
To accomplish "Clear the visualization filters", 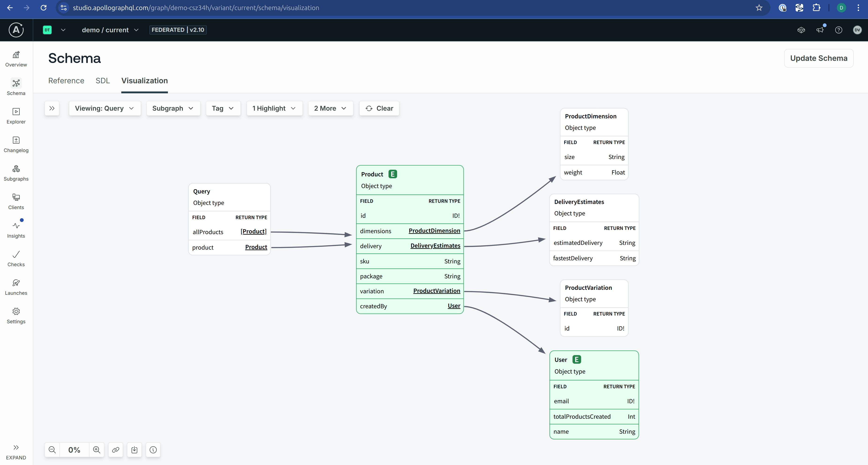I will click(x=379, y=109).
